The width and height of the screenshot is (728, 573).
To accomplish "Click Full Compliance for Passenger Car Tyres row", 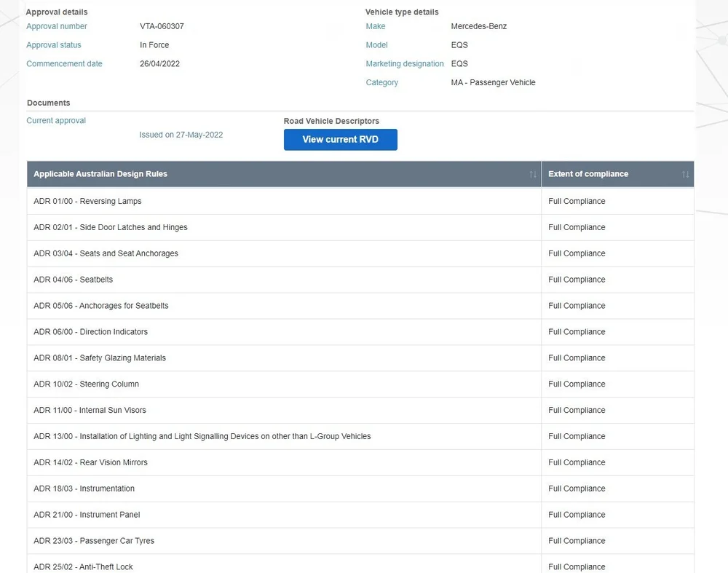I will click(x=577, y=540).
